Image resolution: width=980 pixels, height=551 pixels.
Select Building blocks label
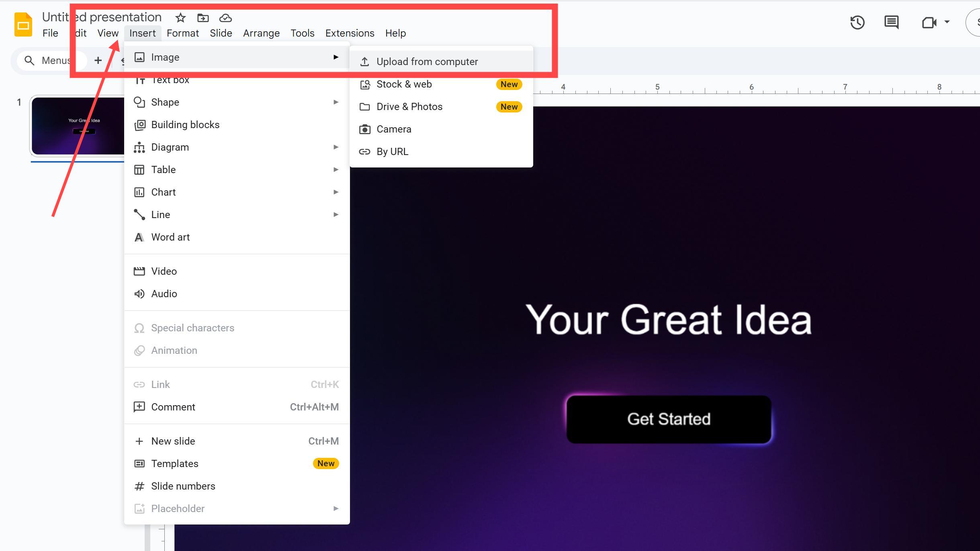[185, 124]
